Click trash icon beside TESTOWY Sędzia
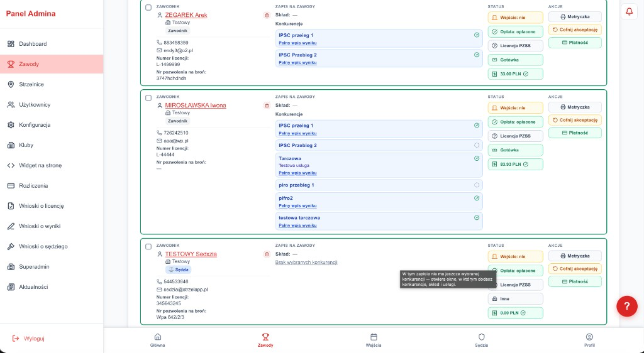The width and height of the screenshot is (644, 353). click(x=267, y=254)
